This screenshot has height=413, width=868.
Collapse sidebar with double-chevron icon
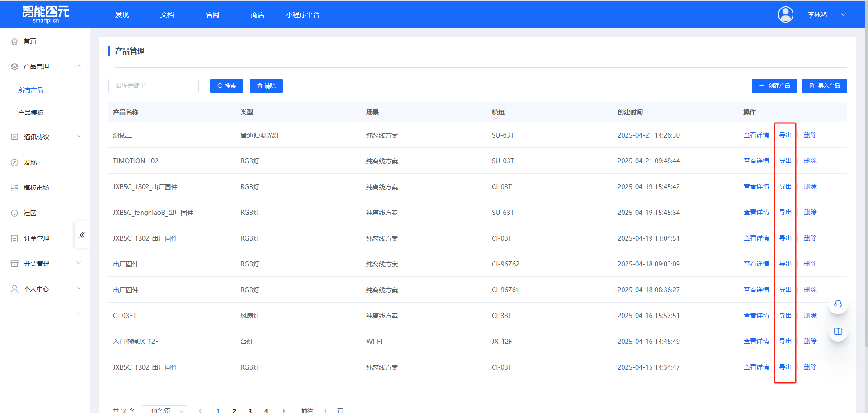82,235
